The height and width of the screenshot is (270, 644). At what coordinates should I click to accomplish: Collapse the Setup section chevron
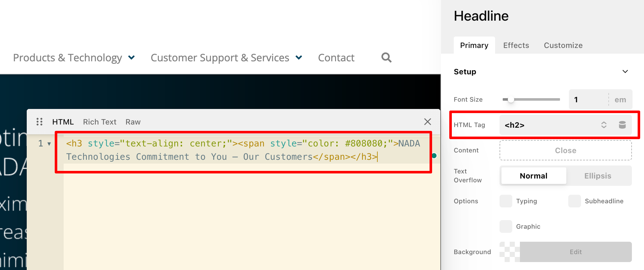point(625,71)
